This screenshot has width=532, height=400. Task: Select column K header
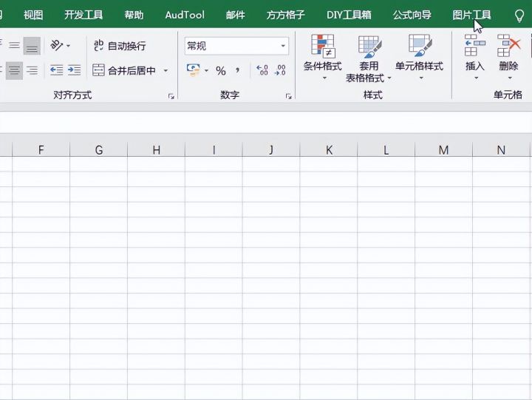(329, 149)
